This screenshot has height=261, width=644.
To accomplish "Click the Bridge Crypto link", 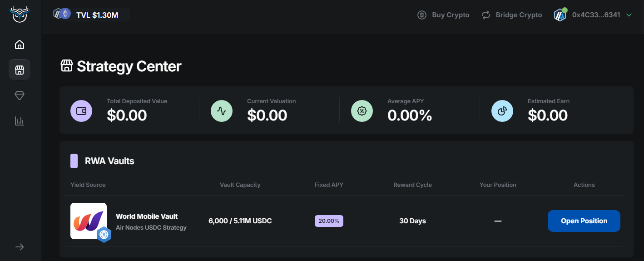I will point(512,15).
